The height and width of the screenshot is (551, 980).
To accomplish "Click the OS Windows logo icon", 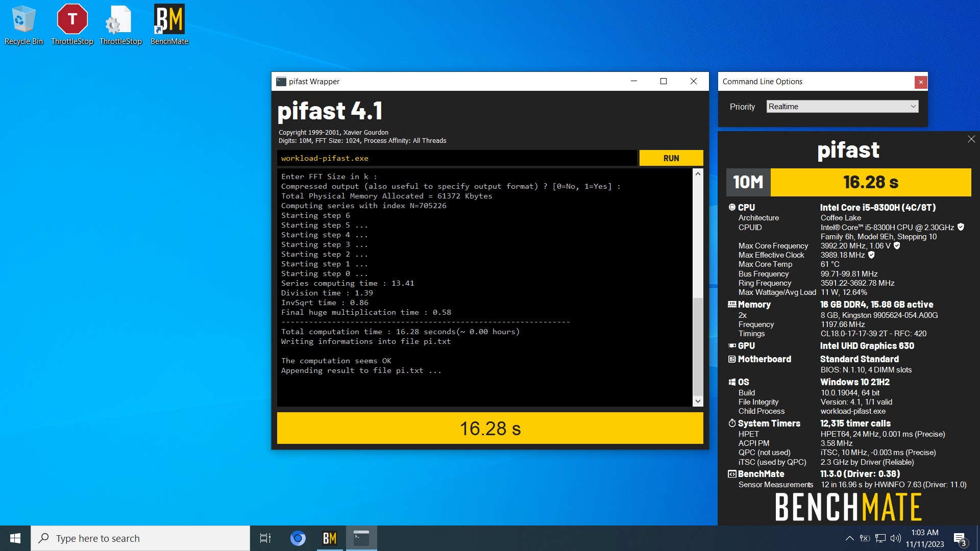I will pyautogui.click(x=732, y=382).
